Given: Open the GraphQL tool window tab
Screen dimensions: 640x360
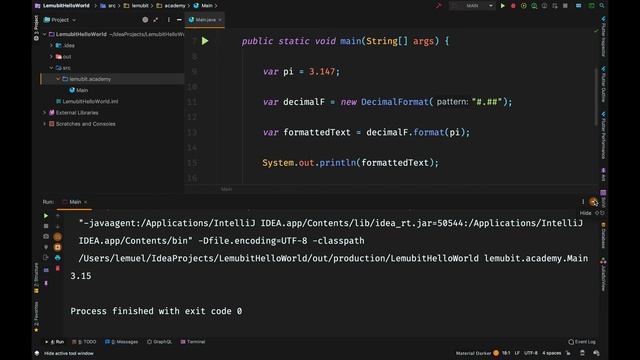Looking at the screenshot, I should [x=160, y=342].
